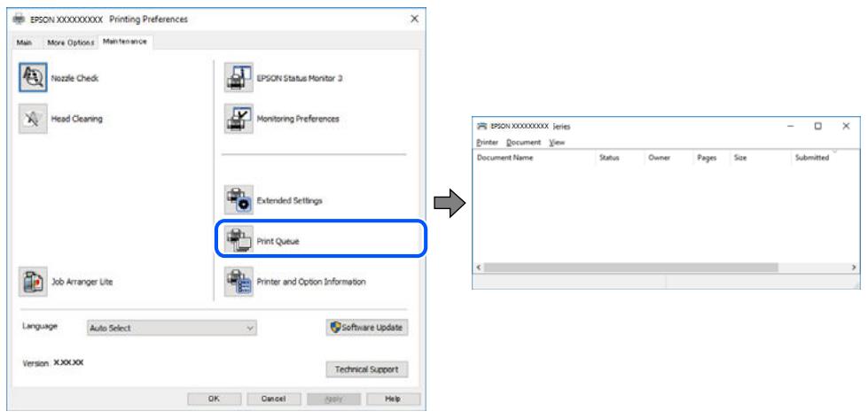868x419 pixels.
Task: Click the Job Arranger Lite label
Action: 82,282
